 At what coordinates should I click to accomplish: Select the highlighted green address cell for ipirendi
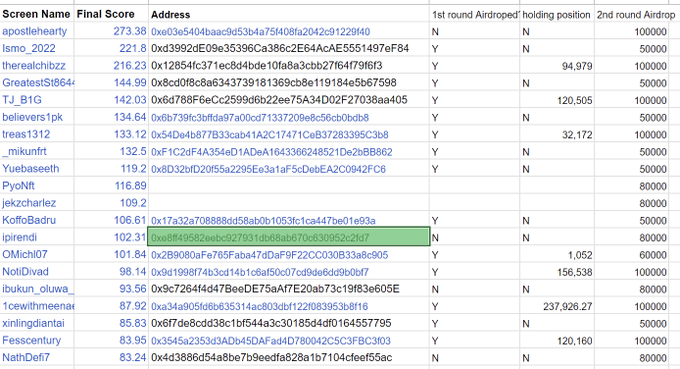(289, 237)
